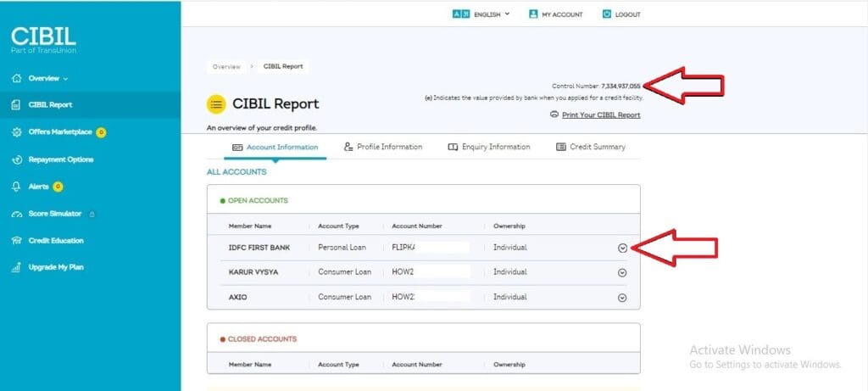Open Alerts in sidebar
Screen dimensions: 868x391
pyautogui.click(x=37, y=187)
